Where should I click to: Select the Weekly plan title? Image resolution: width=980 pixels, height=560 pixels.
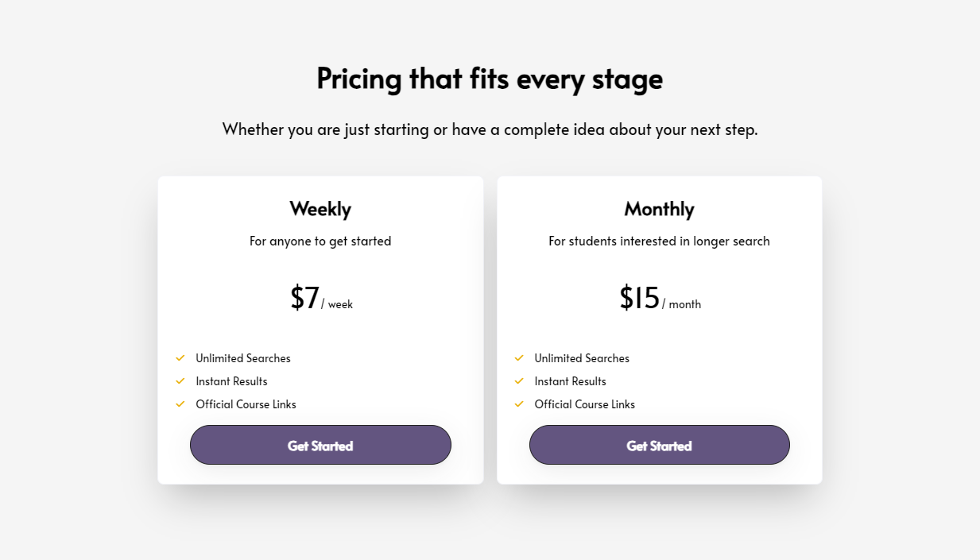pyautogui.click(x=320, y=209)
